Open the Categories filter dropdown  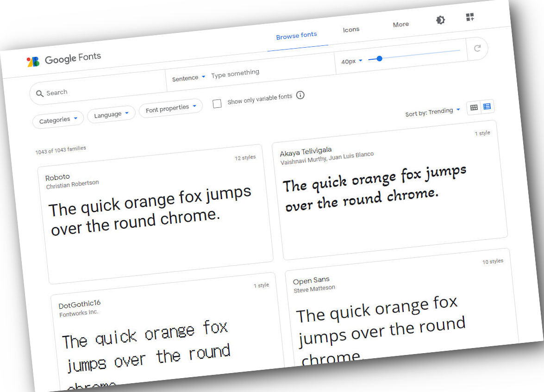pos(58,120)
